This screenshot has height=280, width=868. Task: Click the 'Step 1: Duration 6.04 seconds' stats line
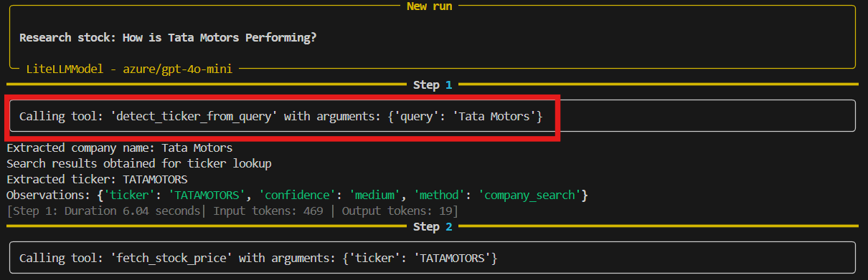tap(232, 211)
